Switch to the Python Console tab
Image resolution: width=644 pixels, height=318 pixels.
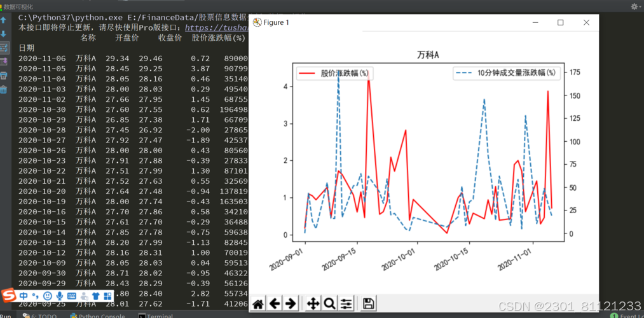click(x=98, y=316)
